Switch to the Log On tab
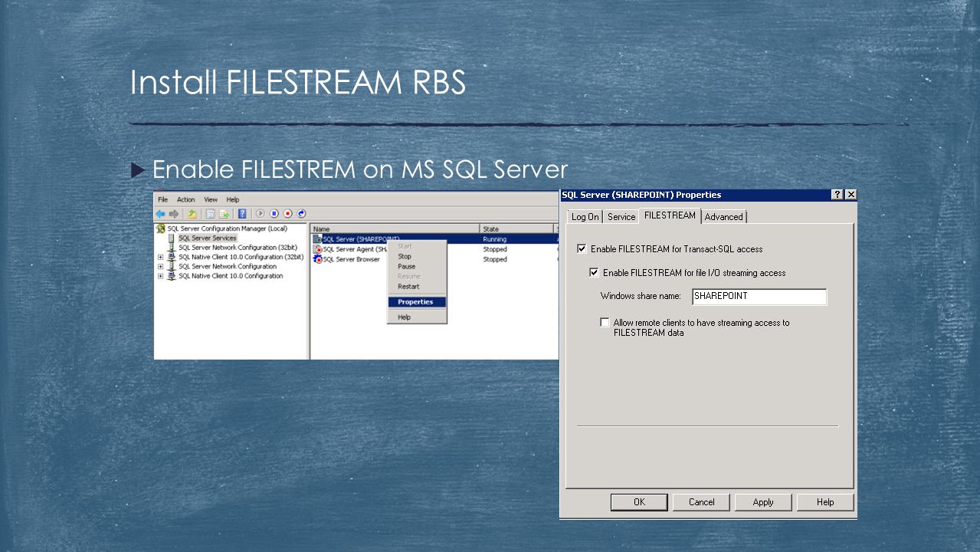This screenshot has height=552, width=980. [585, 217]
